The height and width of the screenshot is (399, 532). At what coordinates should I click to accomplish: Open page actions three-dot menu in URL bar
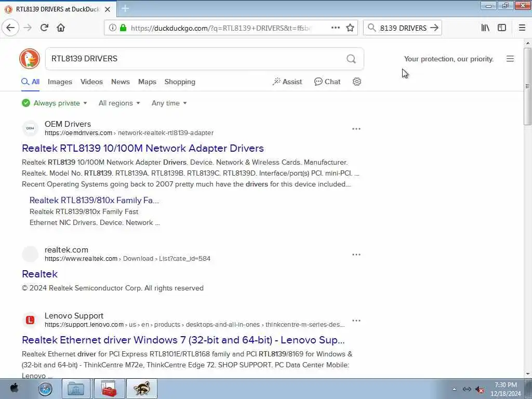coord(336,28)
